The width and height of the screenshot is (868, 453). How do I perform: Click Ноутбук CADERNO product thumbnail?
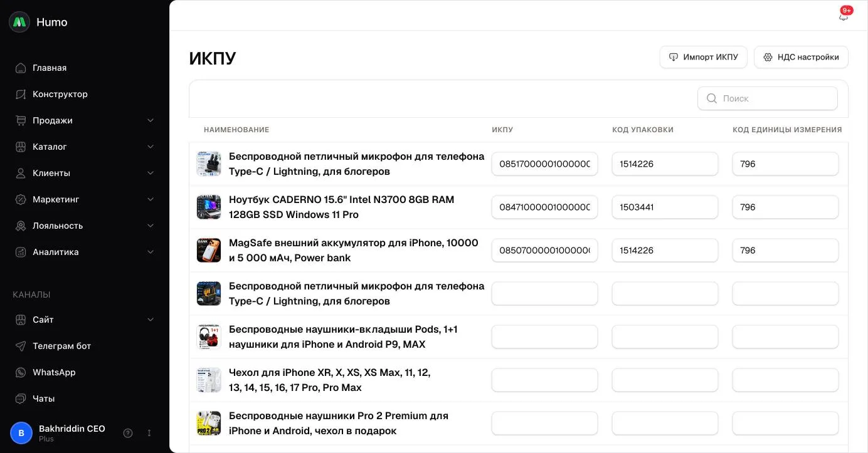coord(209,207)
